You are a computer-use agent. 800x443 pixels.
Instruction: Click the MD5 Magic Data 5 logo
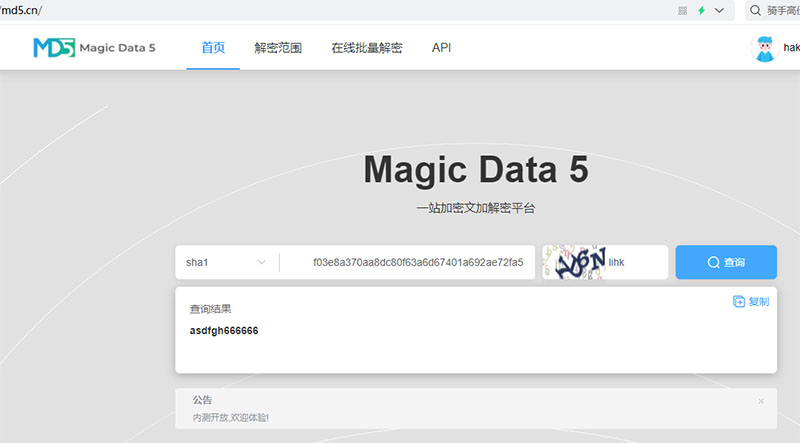(x=94, y=47)
